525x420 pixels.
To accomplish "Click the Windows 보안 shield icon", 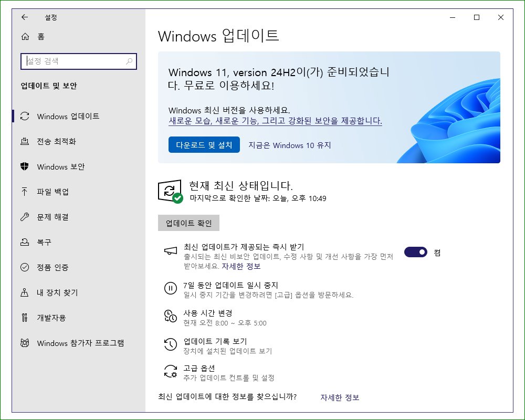I will tap(25, 166).
